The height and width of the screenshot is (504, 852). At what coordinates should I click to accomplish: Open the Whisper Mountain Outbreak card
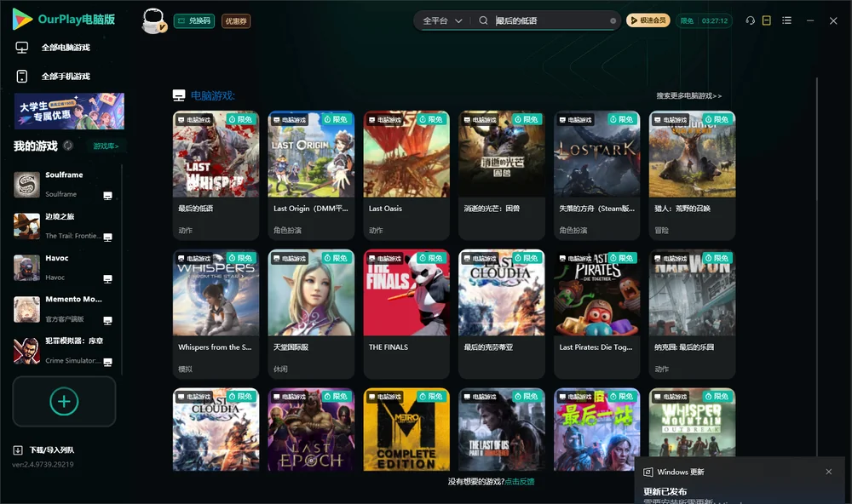pyautogui.click(x=692, y=422)
